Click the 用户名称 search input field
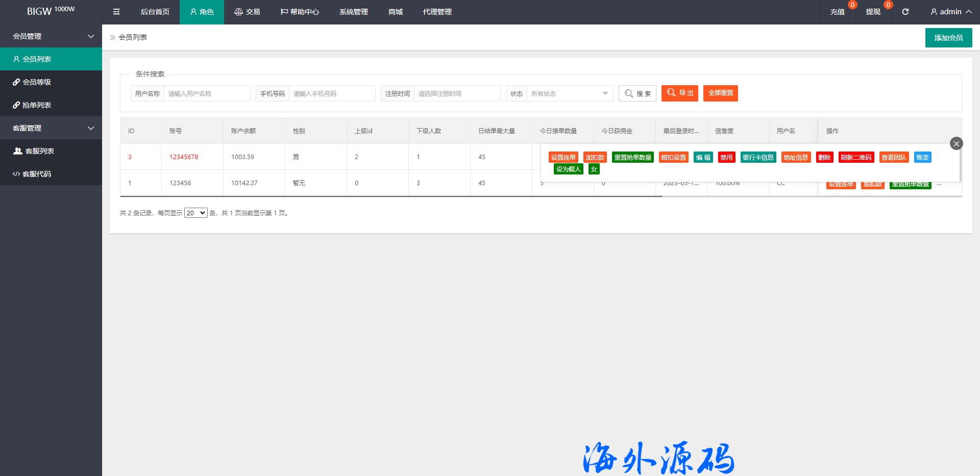The image size is (980, 476). (207, 94)
